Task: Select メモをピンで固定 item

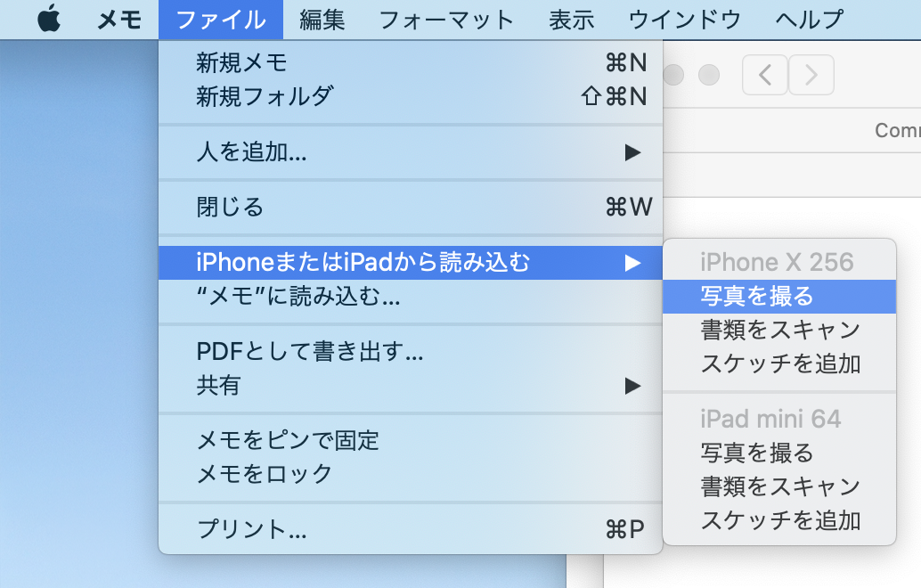Action: pos(411,440)
